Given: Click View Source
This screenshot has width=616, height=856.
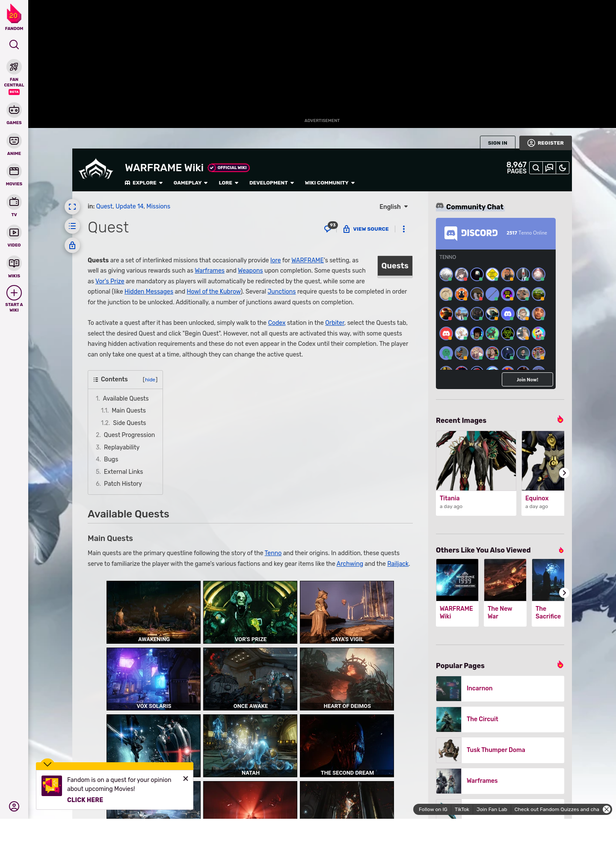Looking at the screenshot, I should pyautogui.click(x=366, y=229).
